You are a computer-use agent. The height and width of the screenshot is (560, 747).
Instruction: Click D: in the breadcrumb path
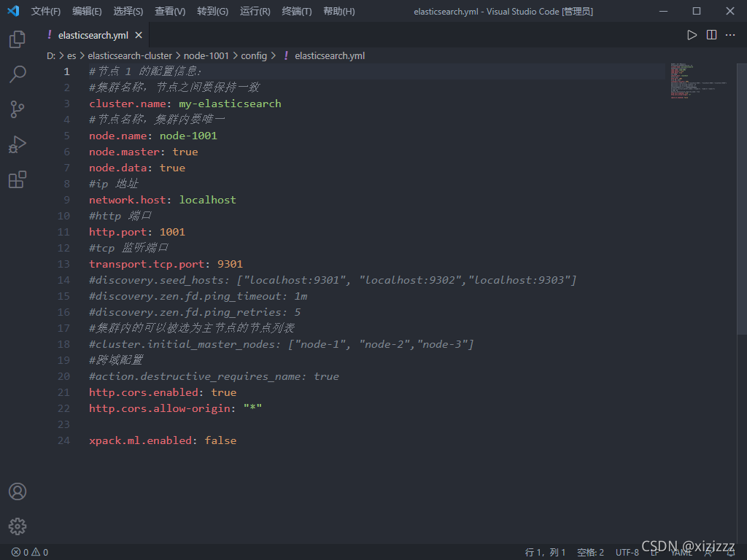pyautogui.click(x=51, y=55)
